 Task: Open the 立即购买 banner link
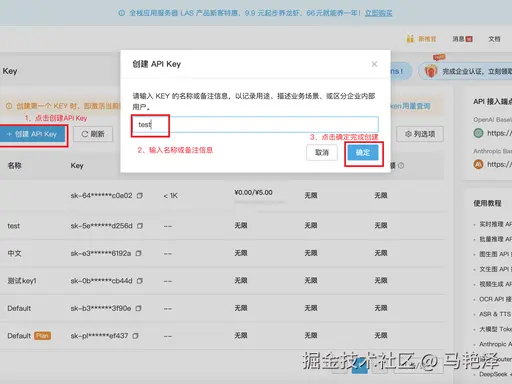click(x=378, y=13)
